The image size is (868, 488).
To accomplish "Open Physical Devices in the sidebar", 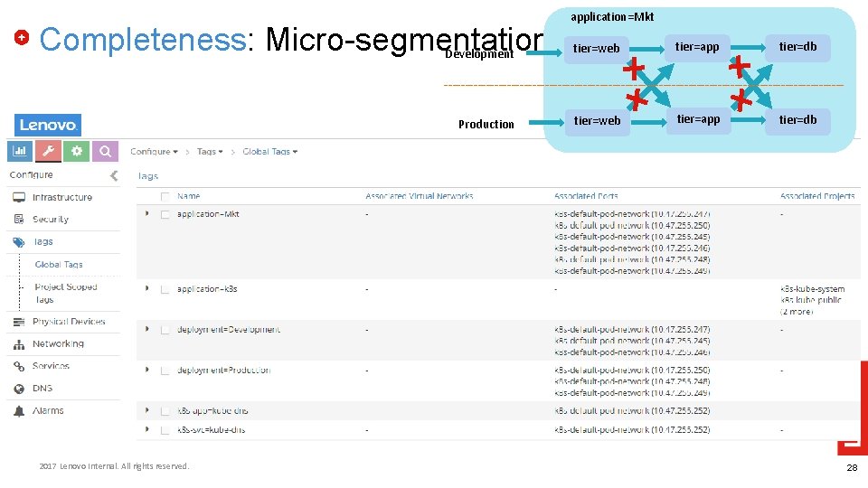I will (x=69, y=322).
